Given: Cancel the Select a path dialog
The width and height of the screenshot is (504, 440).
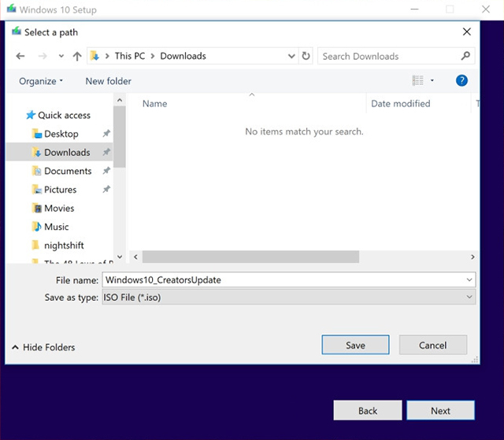Looking at the screenshot, I should (432, 345).
